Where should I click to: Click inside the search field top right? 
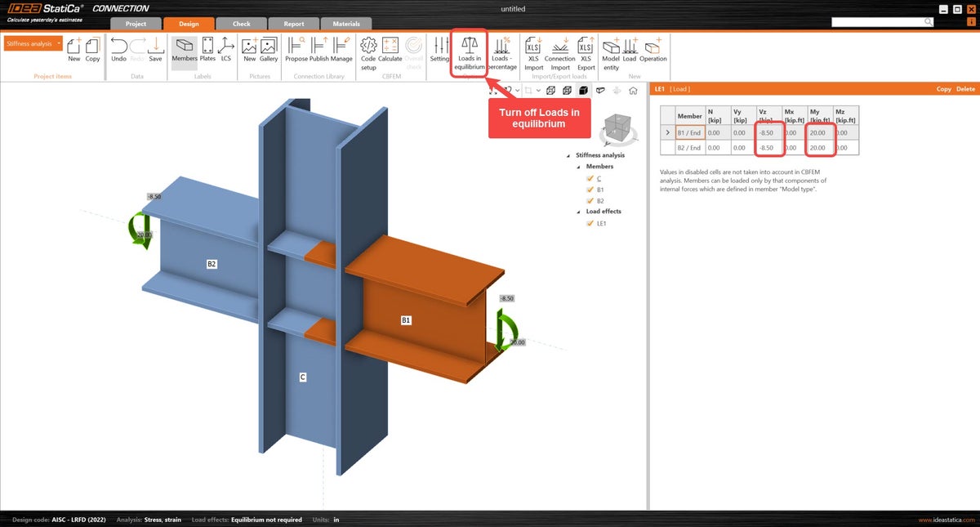pyautogui.click(x=878, y=21)
